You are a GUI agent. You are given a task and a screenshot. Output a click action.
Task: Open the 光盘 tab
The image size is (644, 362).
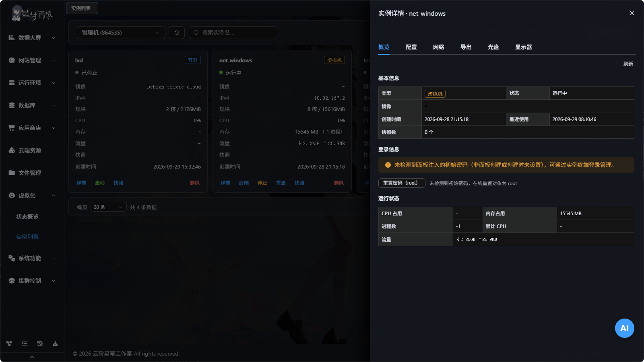[493, 47]
